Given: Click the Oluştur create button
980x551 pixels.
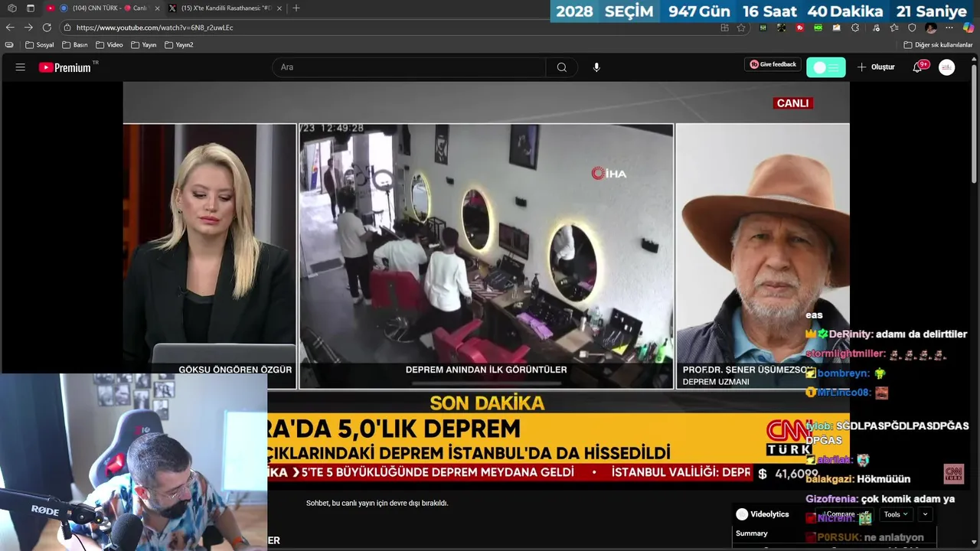Looking at the screenshot, I should click(876, 67).
